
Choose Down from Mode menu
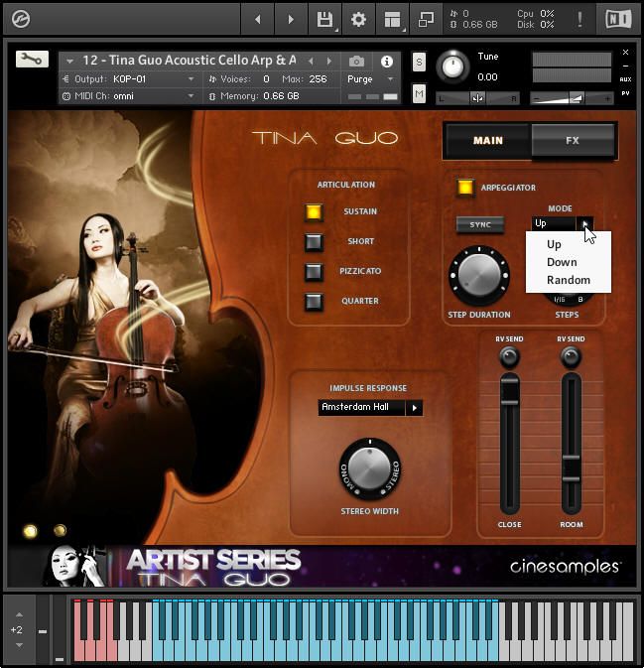click(x=562, y=262)
